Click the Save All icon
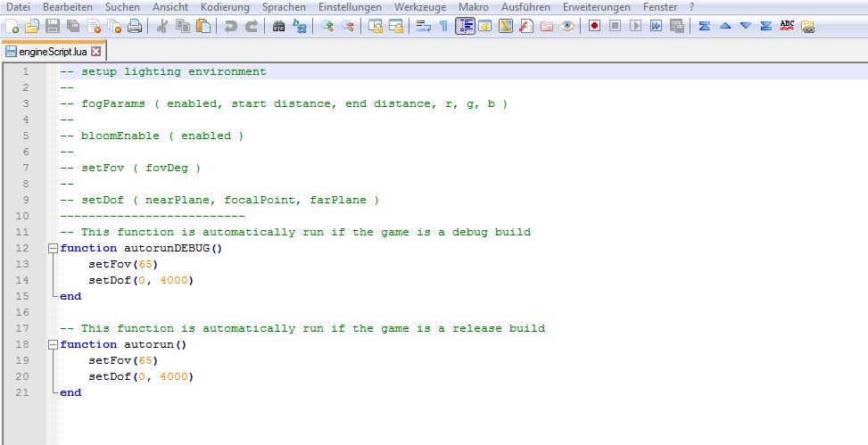Image resolution: width=868 pixels, height=445 pixels. pyautogui.click(x=72, y=26)
